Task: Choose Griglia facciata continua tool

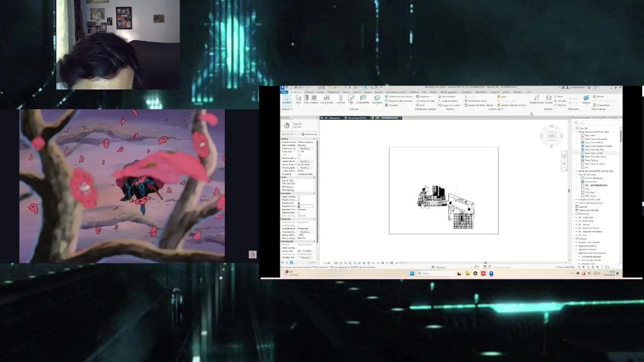Action: click(x=398, y=101)
